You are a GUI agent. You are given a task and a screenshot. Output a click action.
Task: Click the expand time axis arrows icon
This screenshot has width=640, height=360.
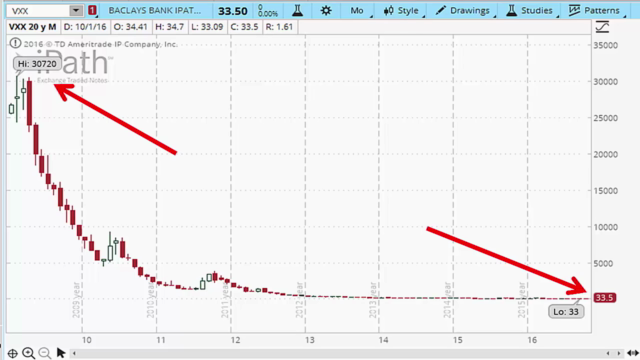pos(633,353)
